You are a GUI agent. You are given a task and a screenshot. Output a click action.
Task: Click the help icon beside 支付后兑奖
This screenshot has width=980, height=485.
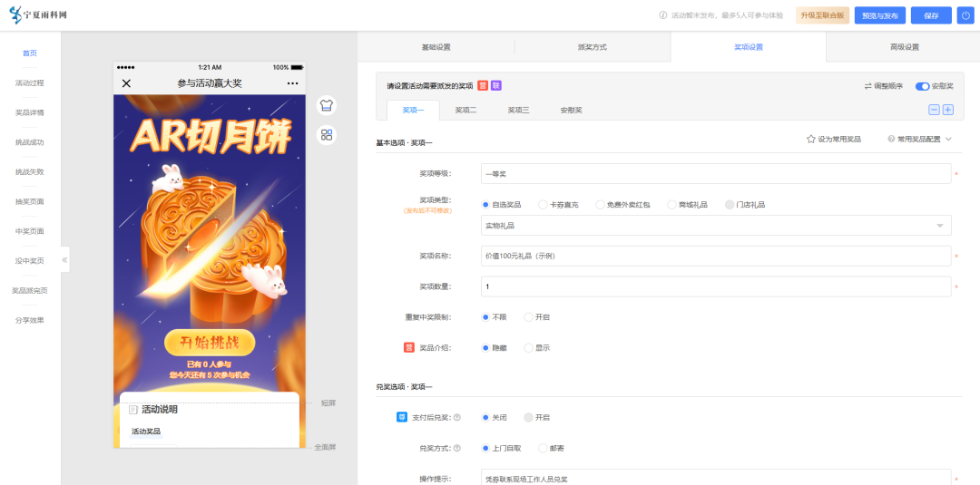[x=456, y=418]
